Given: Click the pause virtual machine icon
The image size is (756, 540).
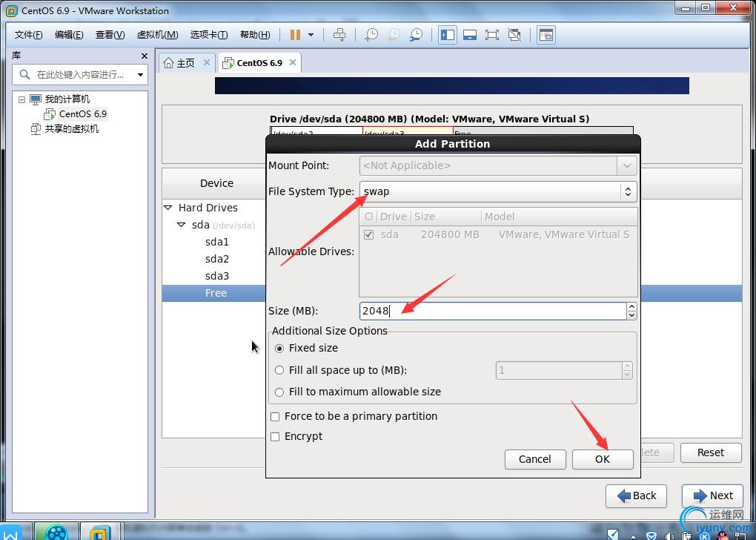Looking at the screenshot, I should coord(295,35).
